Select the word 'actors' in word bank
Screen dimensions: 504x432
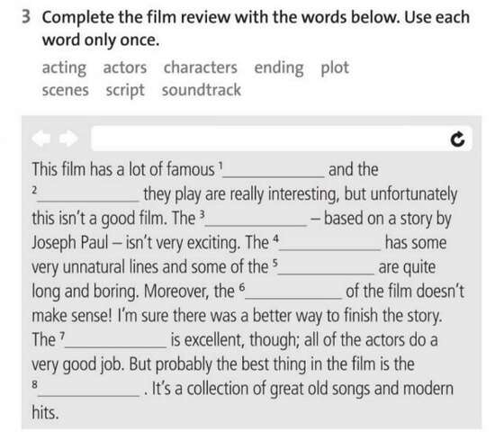pyautogui.click(x=125, y=68)
